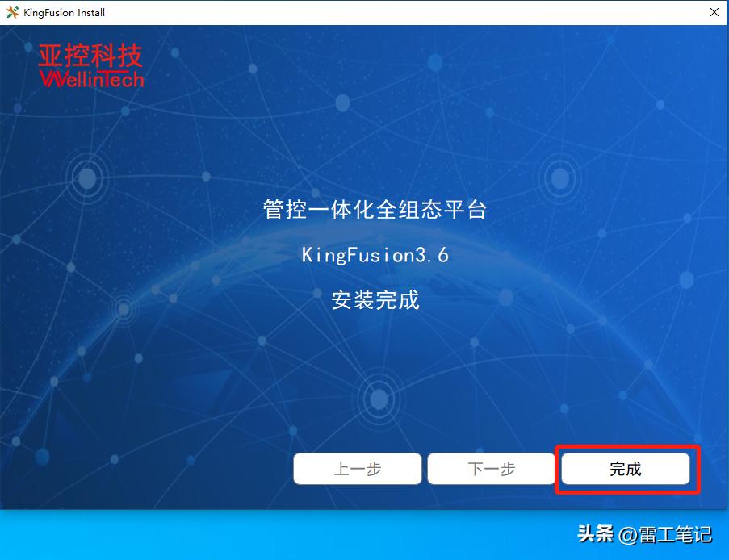The height and width of the screenshot is (560, 729).
Task: Close the KingFusion Install window
Action: click(x=714, y=12)
